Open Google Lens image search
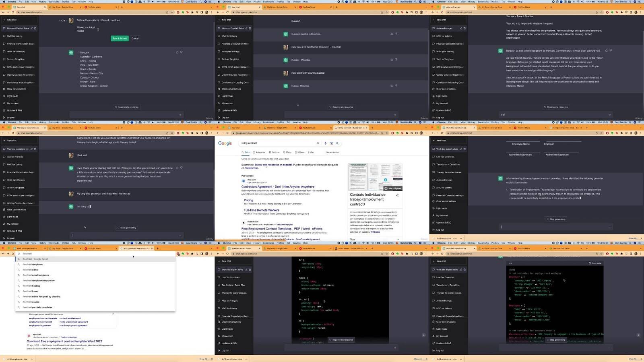Image resolution: width=644 pixels, height=362 pixels. coord(331,143)
